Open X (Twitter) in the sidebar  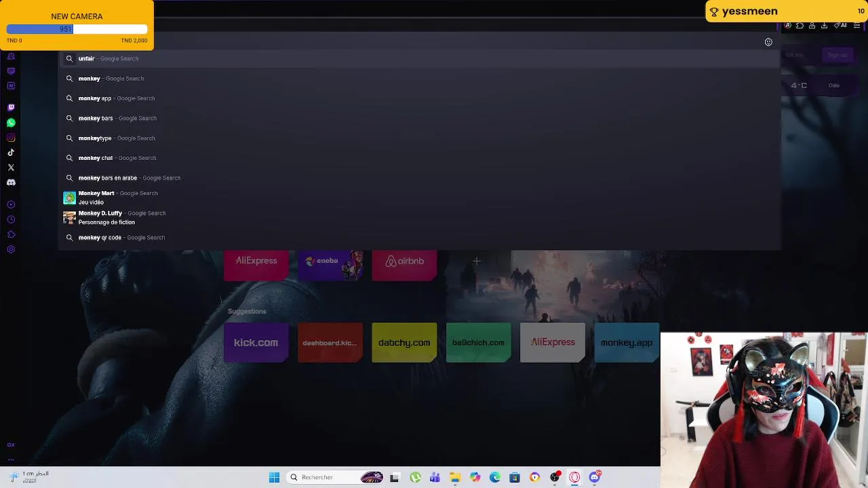[11, 167]
